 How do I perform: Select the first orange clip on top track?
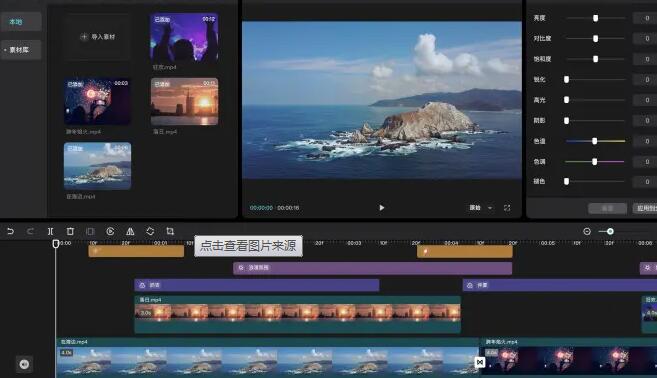(136, 251)
